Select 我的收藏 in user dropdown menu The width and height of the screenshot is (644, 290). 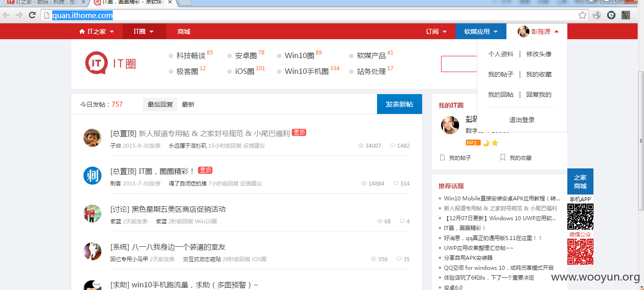(x=539, y=74)
